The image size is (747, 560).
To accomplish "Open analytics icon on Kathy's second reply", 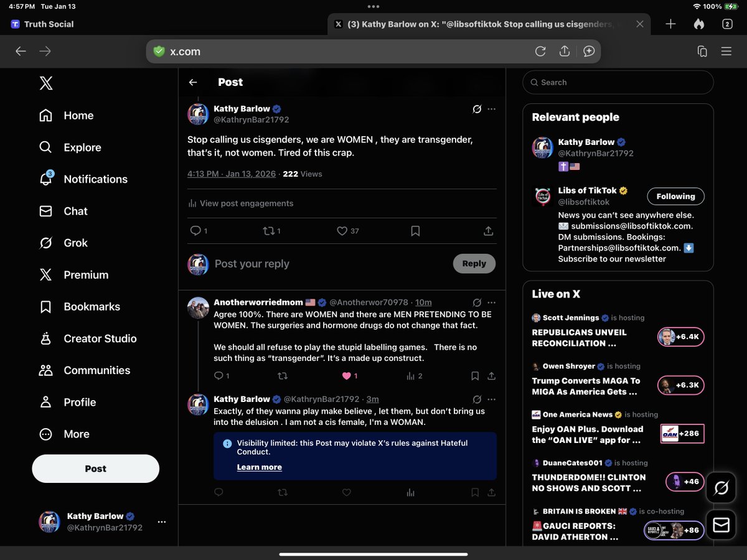I will tap(410, 492).
